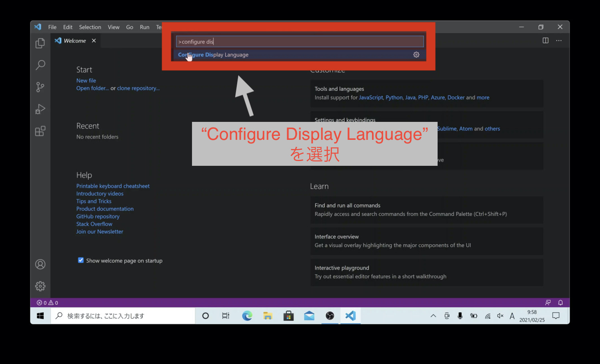Open the Source Control view
This screenshot has width=600, height=364.
tap(40, 87)
